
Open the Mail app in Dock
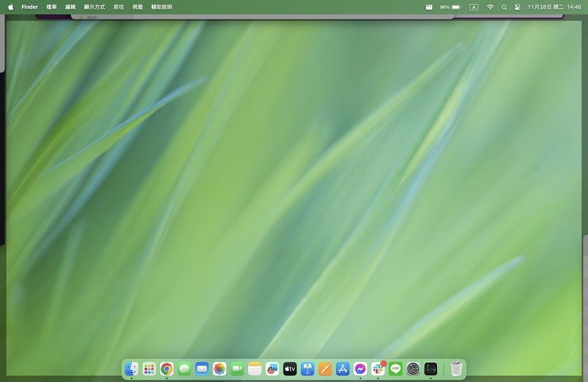coord(202,369)
